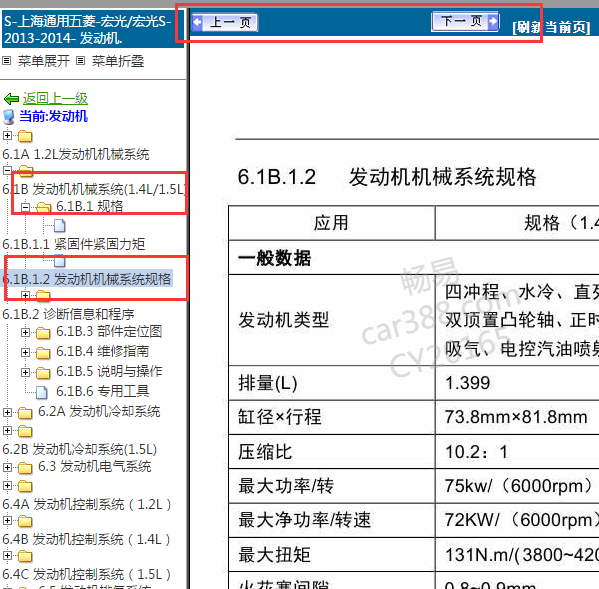Expand 6.3 发动机电气系统 node
Screen dimensions: 599x589
click(7, 467)
